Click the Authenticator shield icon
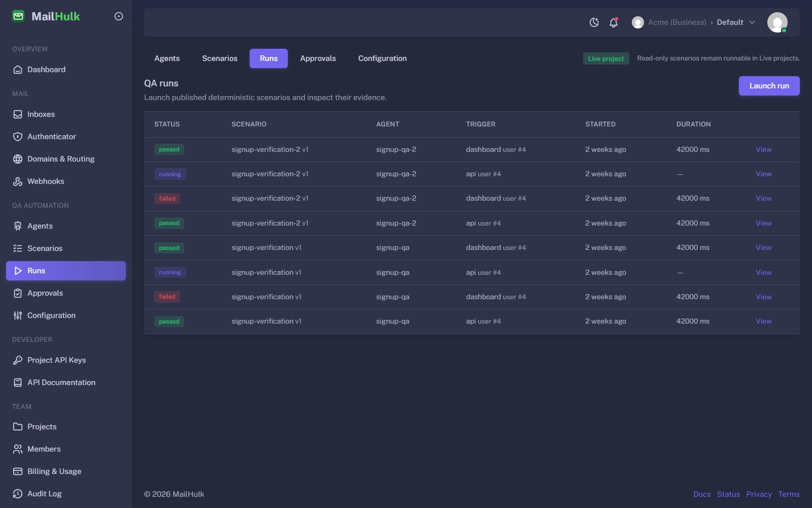This screenshot has height=508, width=812. 18,137
